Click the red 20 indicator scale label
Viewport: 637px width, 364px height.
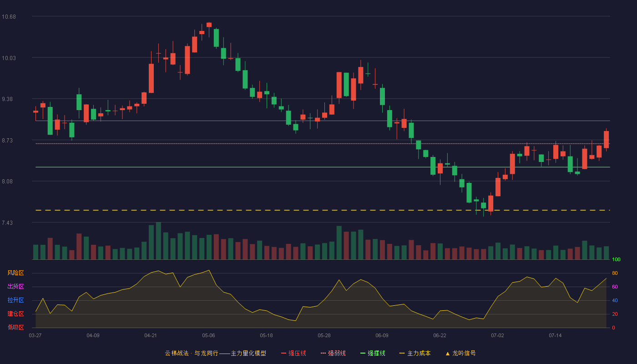pos(615,314)
